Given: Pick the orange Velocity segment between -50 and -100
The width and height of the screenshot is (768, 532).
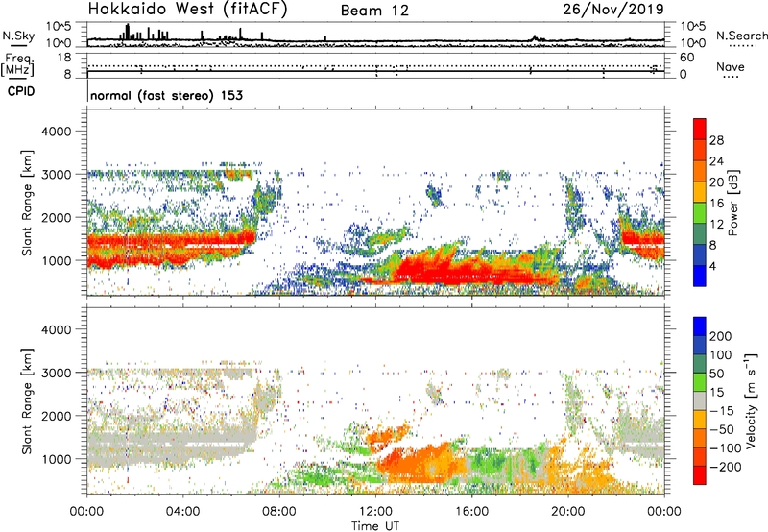Looking at the screenshot, I should [700, 439].
